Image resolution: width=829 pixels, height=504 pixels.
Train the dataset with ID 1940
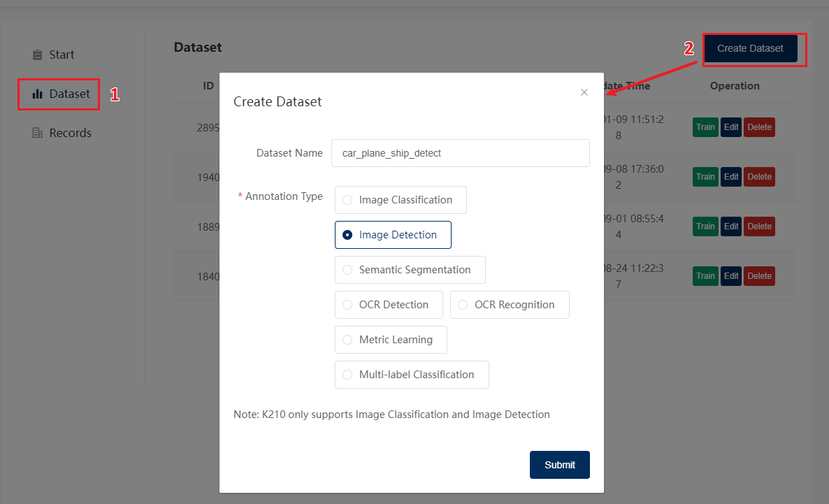(705, 177)
